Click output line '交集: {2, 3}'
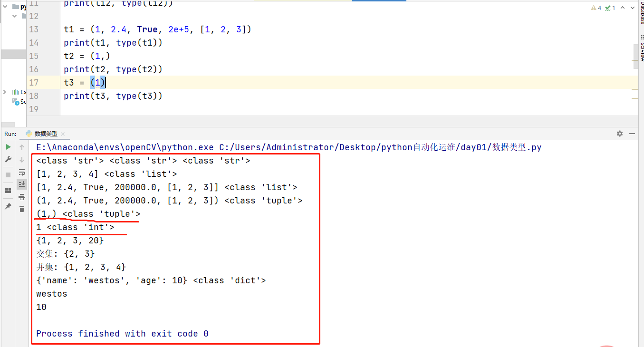 (66, 254)
